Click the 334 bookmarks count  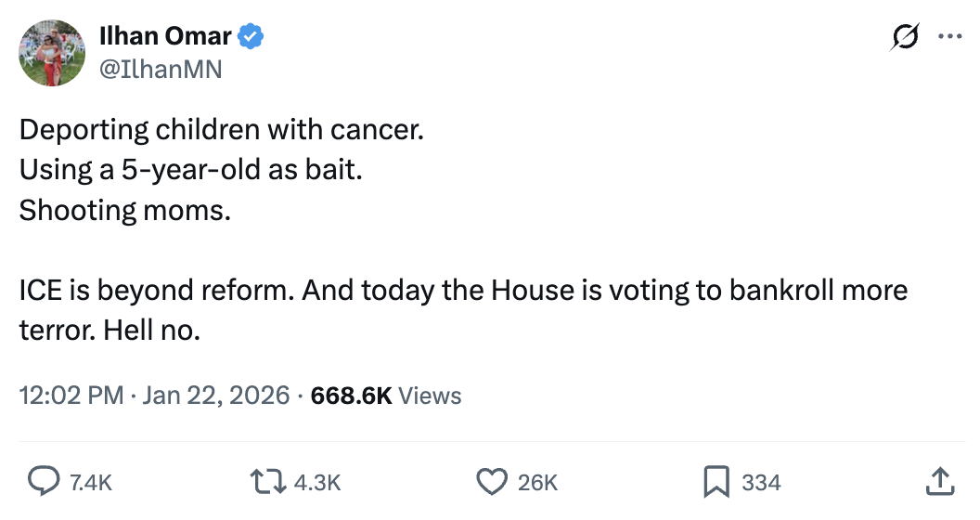click(761, 482)
